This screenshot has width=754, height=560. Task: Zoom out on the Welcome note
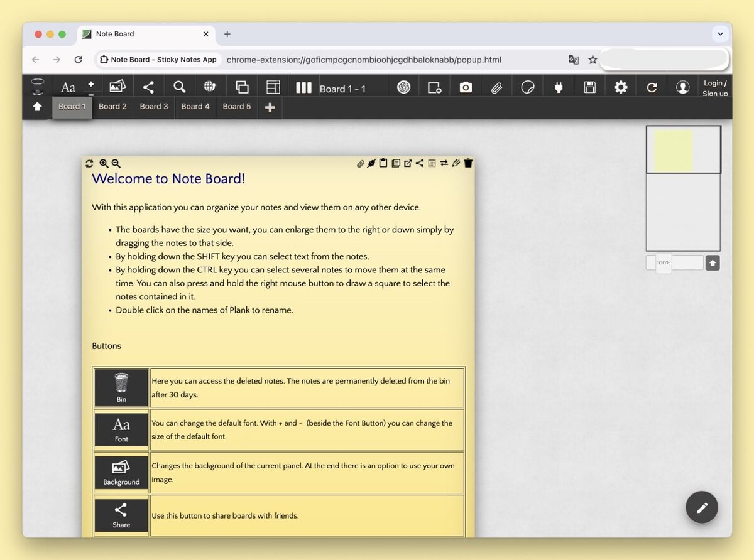click(116, 163)
